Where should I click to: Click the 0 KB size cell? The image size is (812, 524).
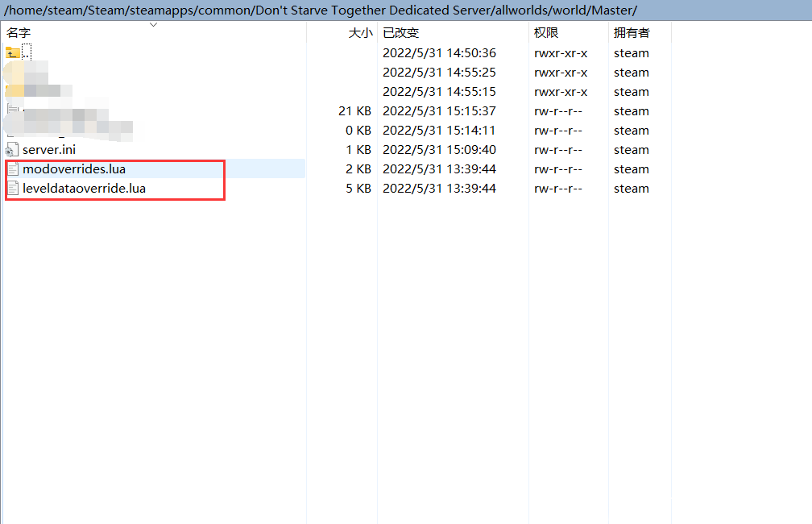click(x=358, y=130)
